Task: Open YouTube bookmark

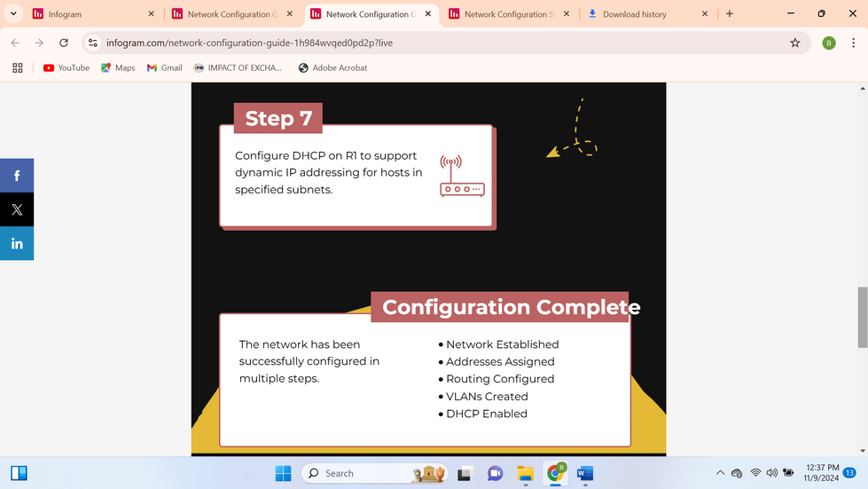Action: pyautogui.click(x=66, y=67)
